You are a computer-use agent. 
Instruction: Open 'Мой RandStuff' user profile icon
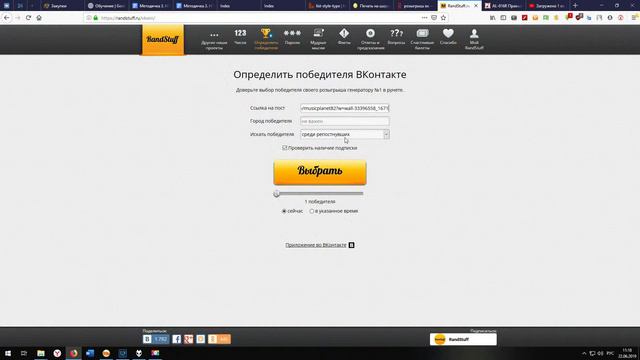[x=474, y=39]
